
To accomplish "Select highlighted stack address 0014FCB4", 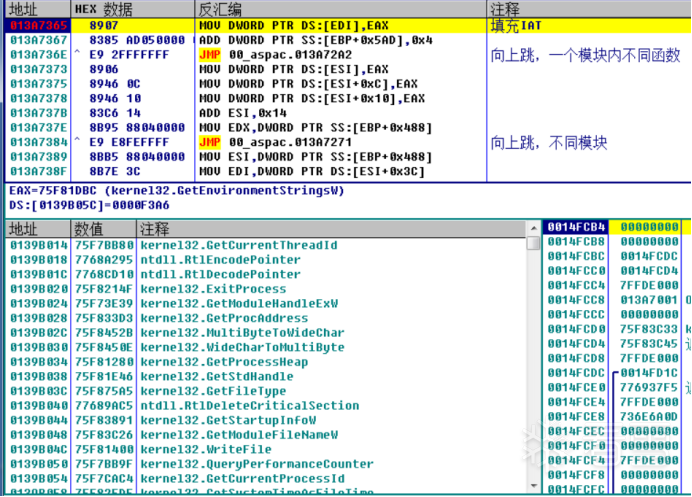I will pyautogui.click(x=575, y=227).
